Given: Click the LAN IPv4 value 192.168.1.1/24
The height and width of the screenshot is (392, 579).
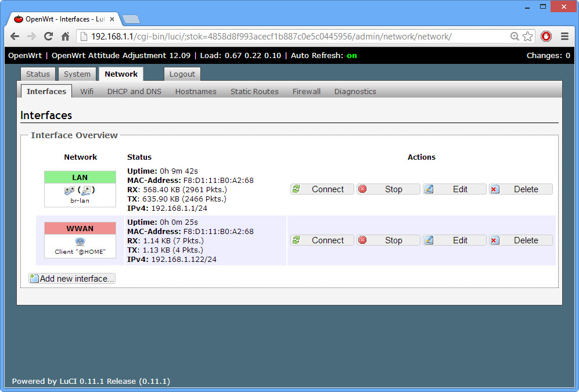Looking at the screenshot, I should tap(179, 208).
